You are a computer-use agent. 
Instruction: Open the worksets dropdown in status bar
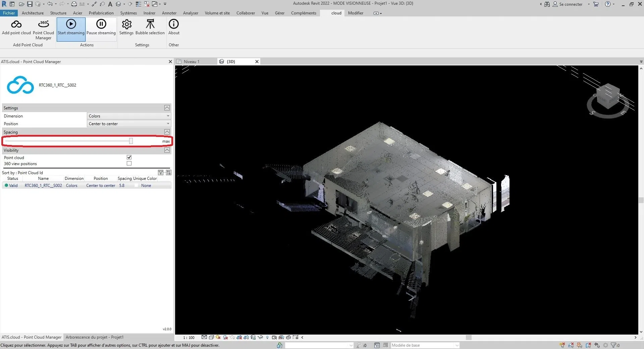319,345
